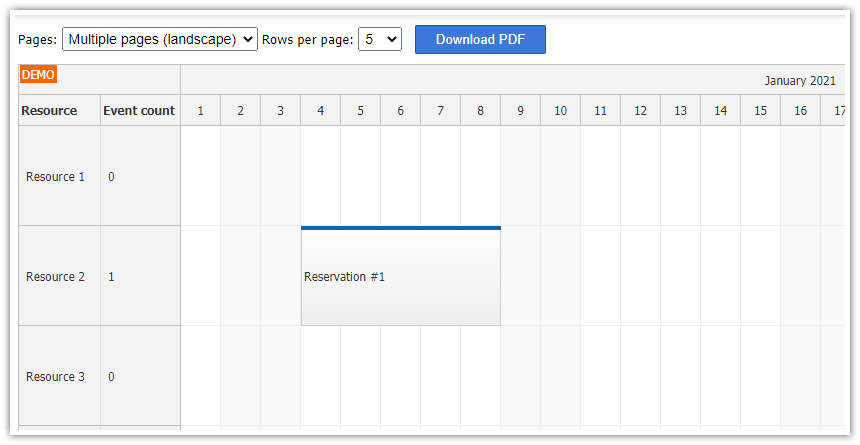Click day 1 in the timeline header
The width and height of the screenshot is (860, 445).
pos(200,110)
